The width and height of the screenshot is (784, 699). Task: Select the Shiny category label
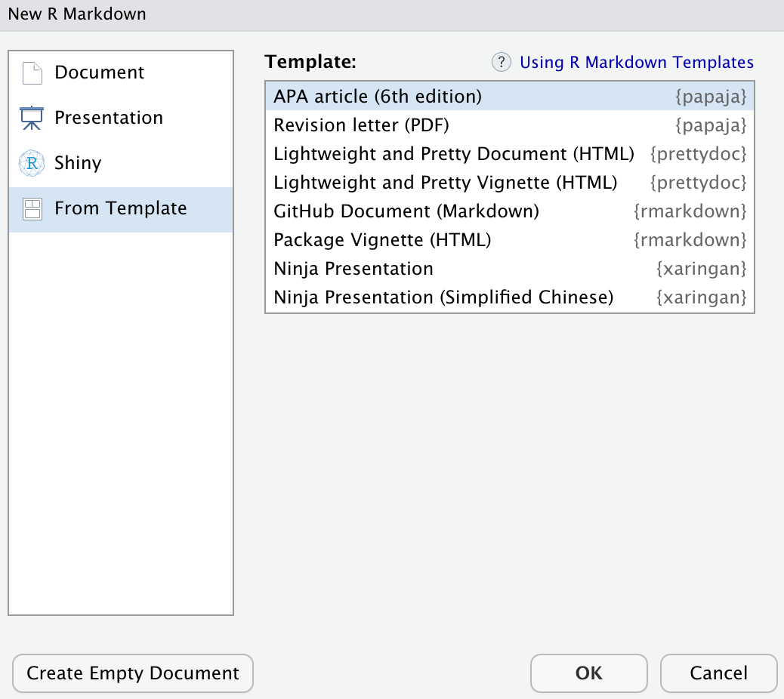(x=78, y=163)
